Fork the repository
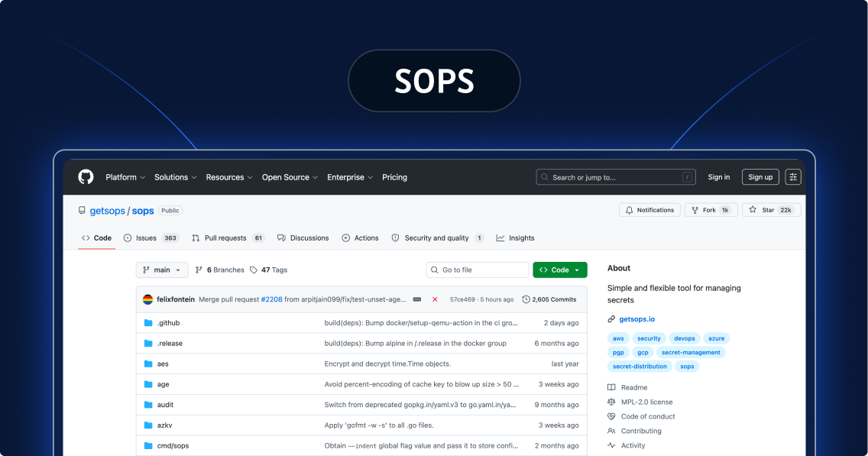This screenshot has width=868, height=456. (711, 210)
